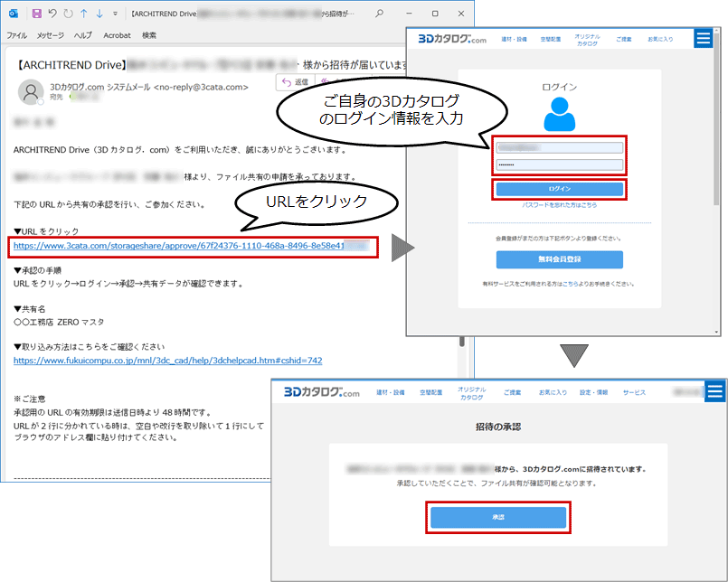
Task: Open サービス in approval window nav
Action: [634, 392]
